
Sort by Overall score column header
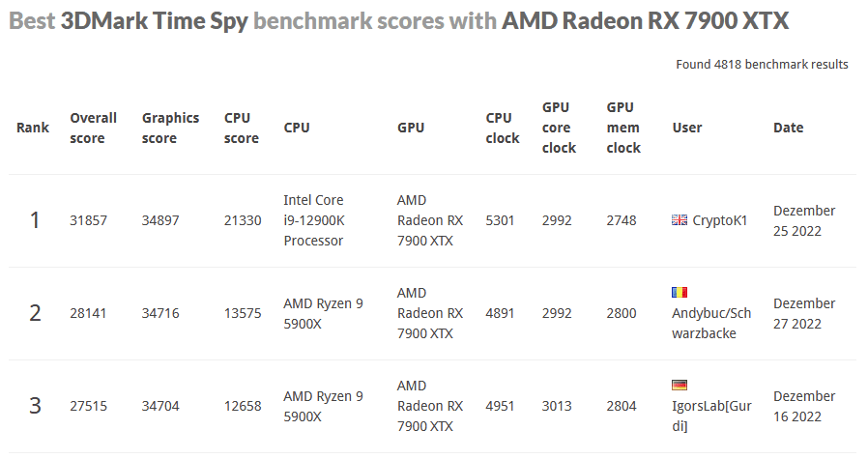point(93,128)
